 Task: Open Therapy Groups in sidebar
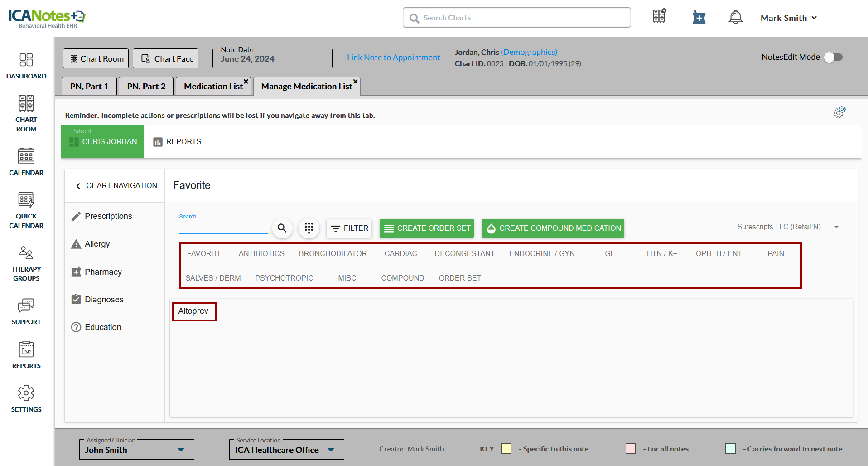click(26, 263)
